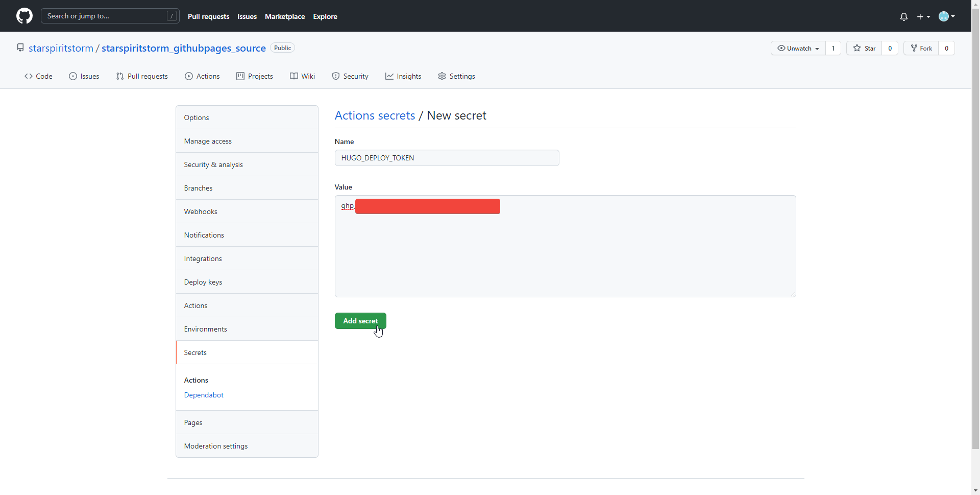The width and height of the screenshot is (980, 495).
Task: Open the user avatar menu
Action: [947, 16]
